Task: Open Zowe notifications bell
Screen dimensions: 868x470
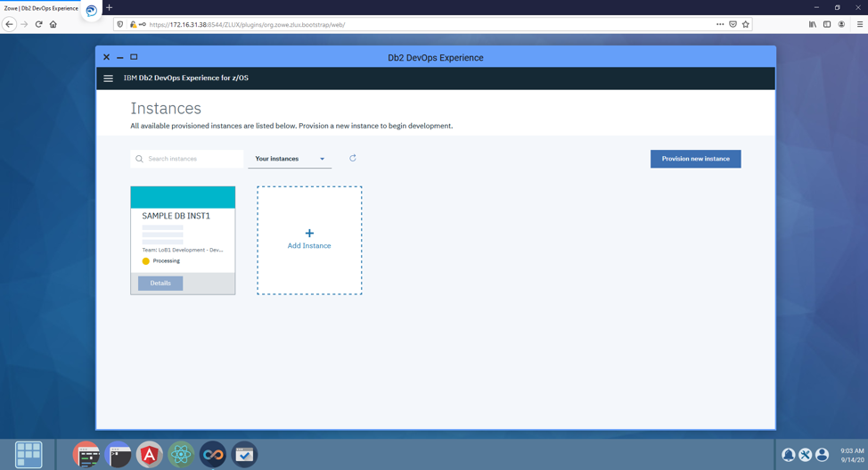Action: 789,455
